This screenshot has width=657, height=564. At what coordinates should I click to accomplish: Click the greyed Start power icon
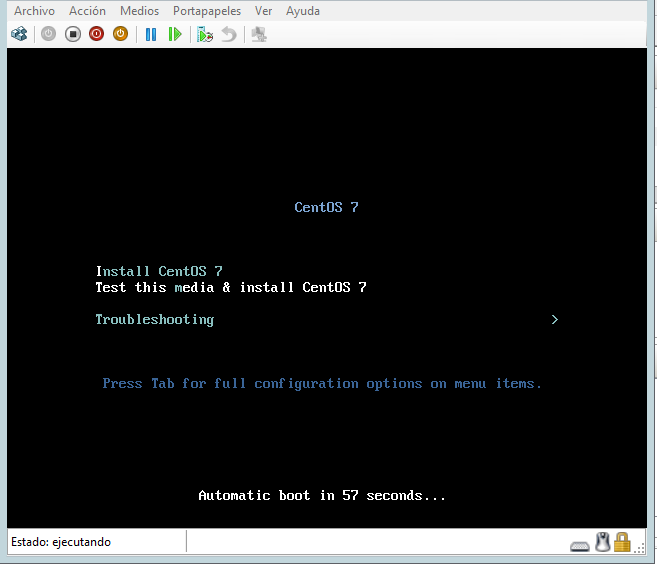tap(49, 34)
